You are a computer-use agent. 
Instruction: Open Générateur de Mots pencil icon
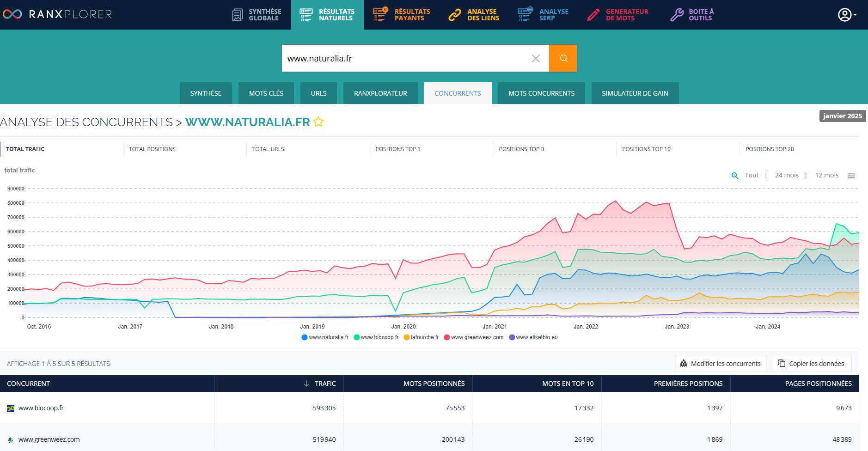593,15
